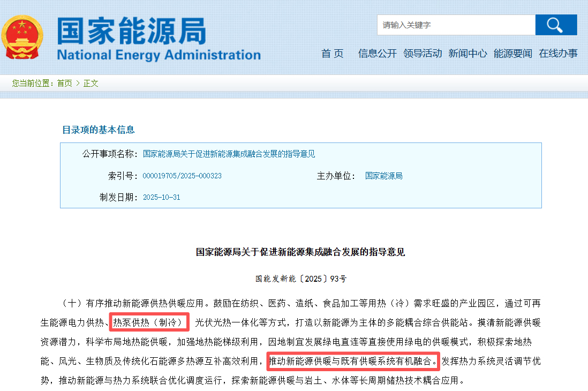The image size is (588, 391).
Task: Open the 首页 navigation item
Action: (x=332, y=53)
